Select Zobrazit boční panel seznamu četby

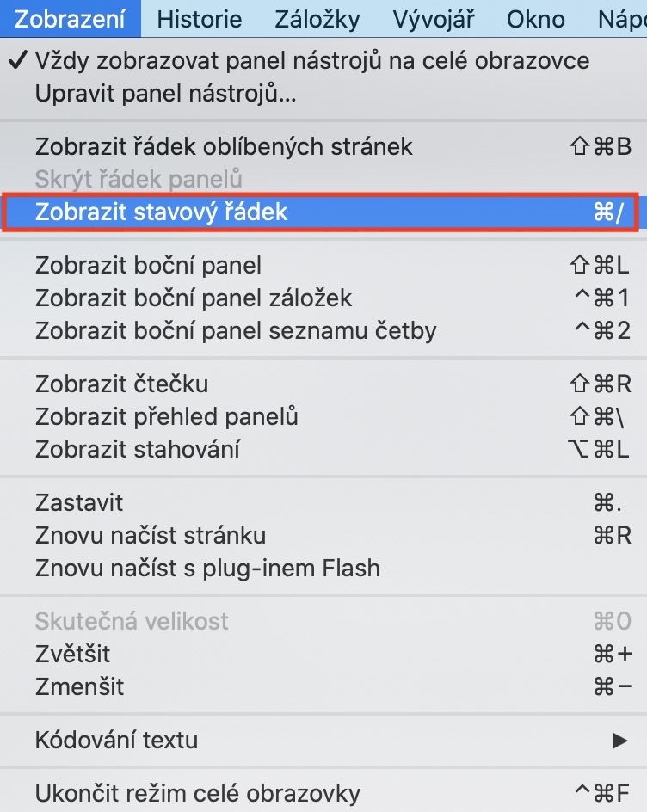pos(236,330)
